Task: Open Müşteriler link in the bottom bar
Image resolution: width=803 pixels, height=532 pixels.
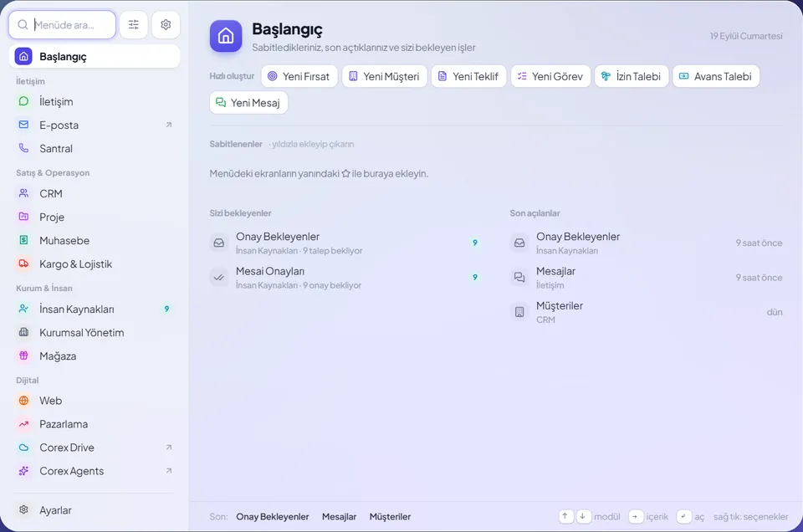Action: tap(391, 517)
